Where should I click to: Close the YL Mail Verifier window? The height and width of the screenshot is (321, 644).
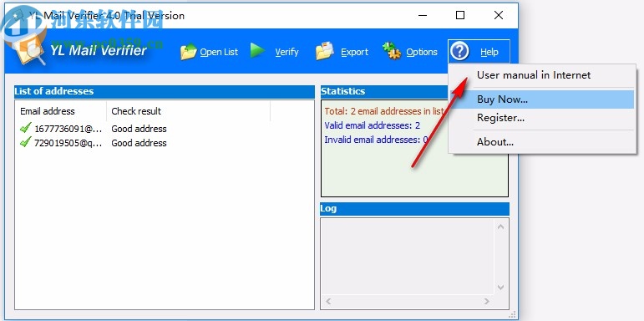pyautogui.click(x=499, y=15)
